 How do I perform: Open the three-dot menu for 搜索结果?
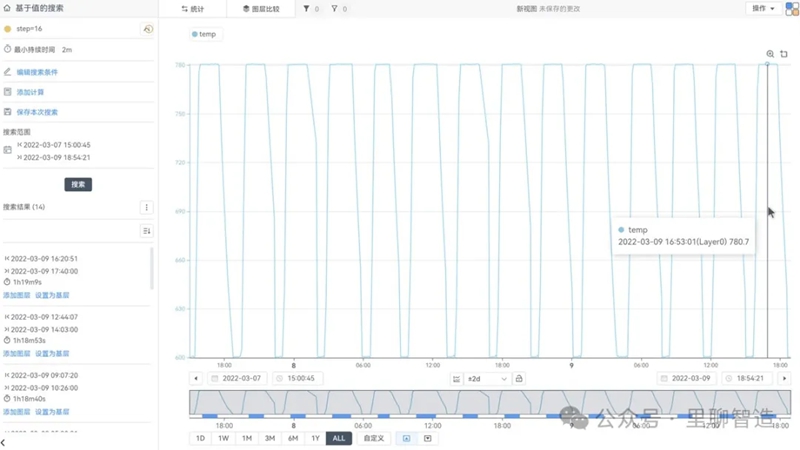147,208
